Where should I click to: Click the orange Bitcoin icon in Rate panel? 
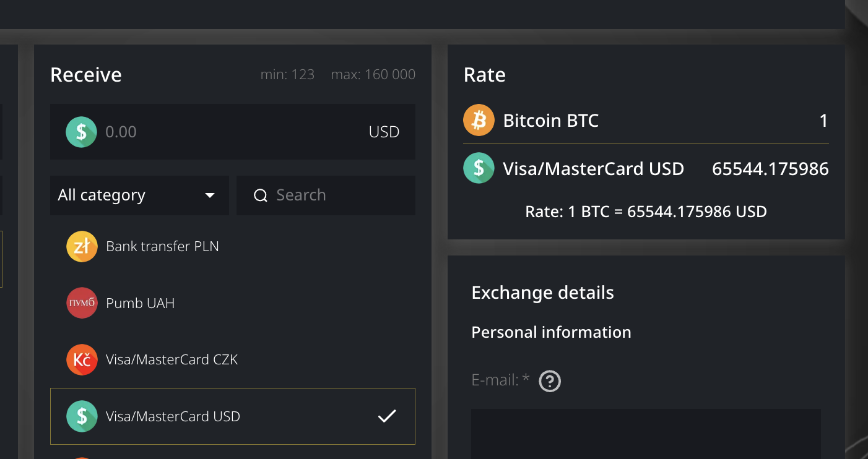pos(479,120)
